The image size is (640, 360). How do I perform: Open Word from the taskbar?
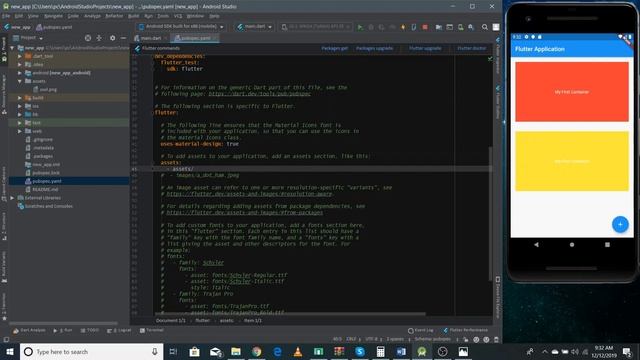point(401,351)
